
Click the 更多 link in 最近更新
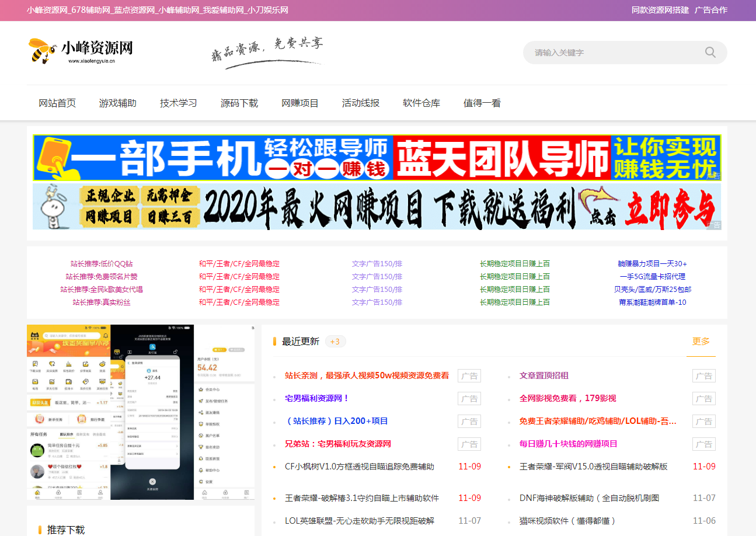coord(701,342)
